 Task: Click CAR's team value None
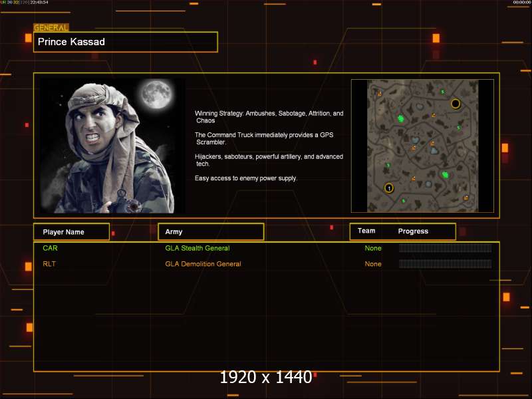373,248
